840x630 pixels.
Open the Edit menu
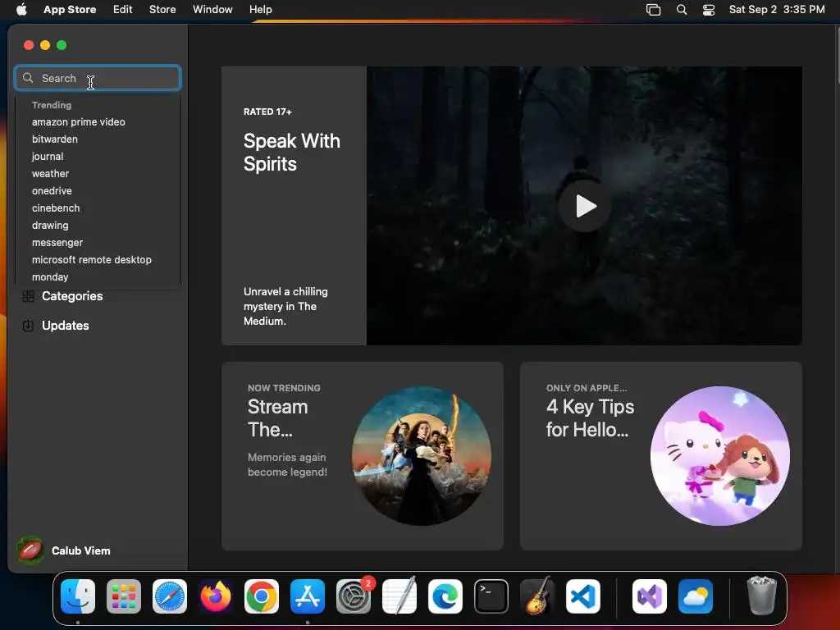pos(123,10)
